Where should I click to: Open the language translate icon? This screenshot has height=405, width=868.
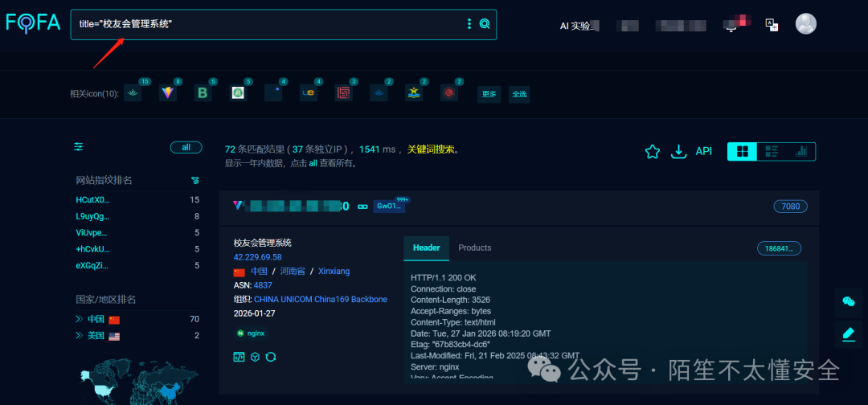(x=771, y=24)
